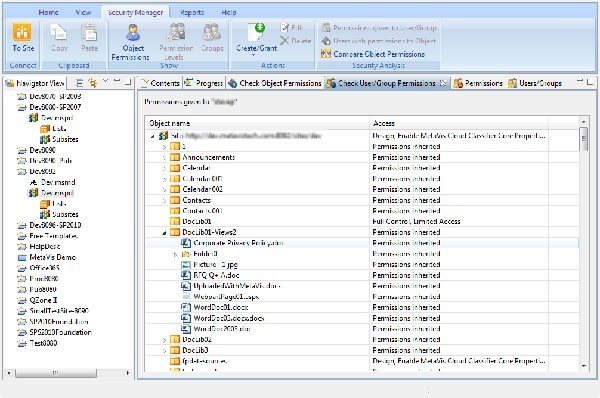This screenshot has width=600, height=398.
Task: Open the Reports ribbon tab
Action: click(x=192, y=12)
